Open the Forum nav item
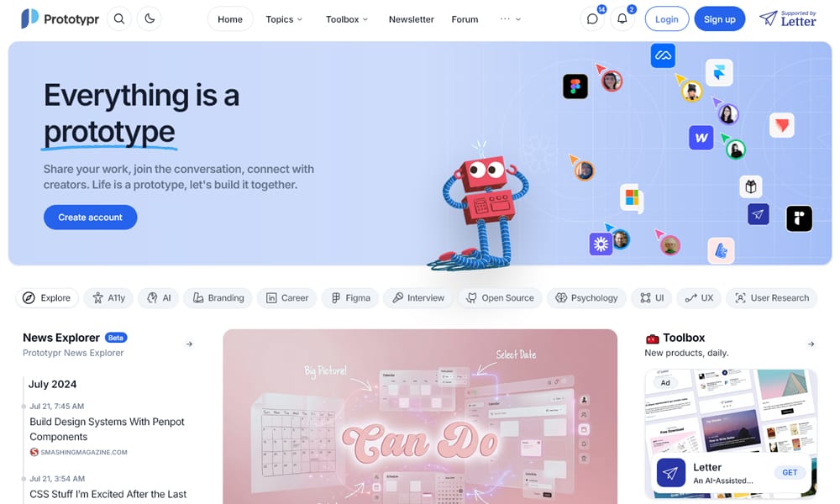Image resolution: width=840 pixels, height=504 pixels. pyautogui.click(x=465, y=19)
